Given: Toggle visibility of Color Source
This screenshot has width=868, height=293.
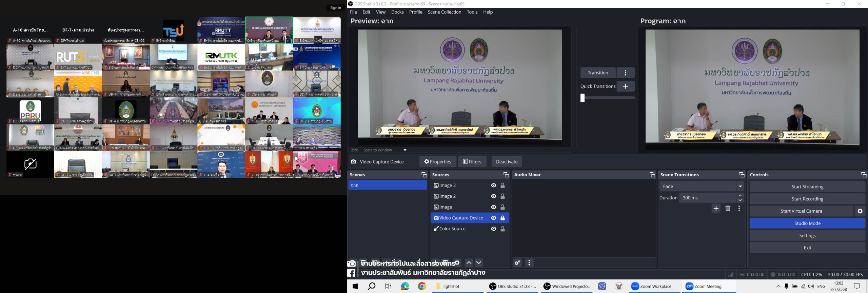Looking at the screenshot, I should pyautogui.click(x=494, y=229).
